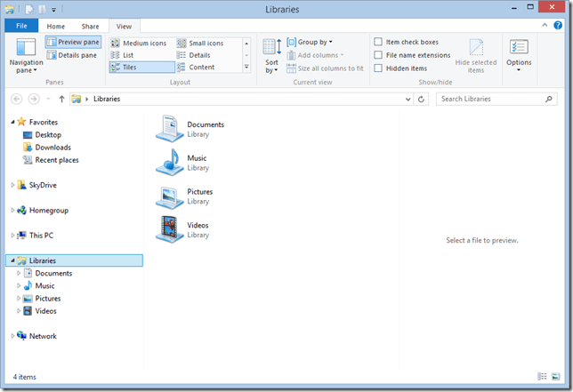The height and width of the screenshot is (392, 573).
Task: Open Quick Access Toolbar customize dropdown
Action: 53,10
